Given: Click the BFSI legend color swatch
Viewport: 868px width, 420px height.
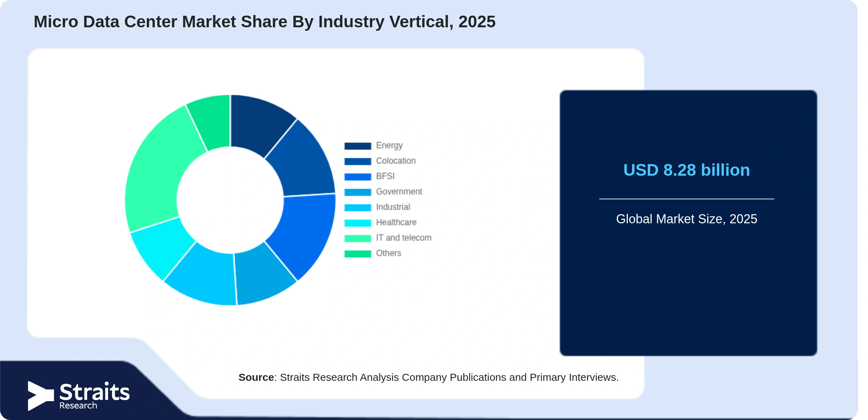Looking at the screenshot, I should click(x=357, y=177).
